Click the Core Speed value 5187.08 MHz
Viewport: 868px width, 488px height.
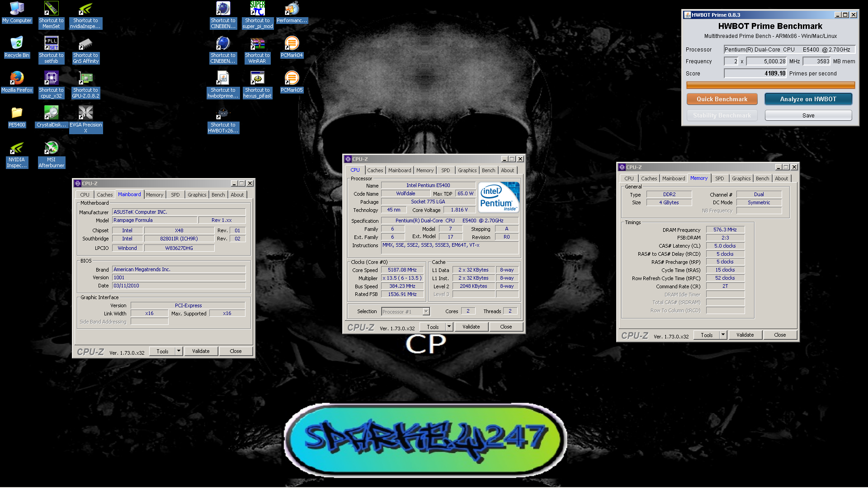402,270
